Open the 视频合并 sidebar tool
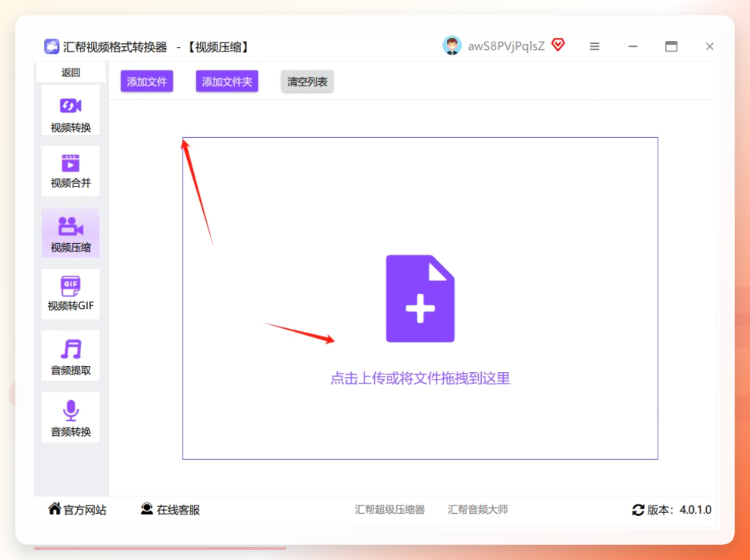This screenshot has width=750, height=560. point(70,171)
